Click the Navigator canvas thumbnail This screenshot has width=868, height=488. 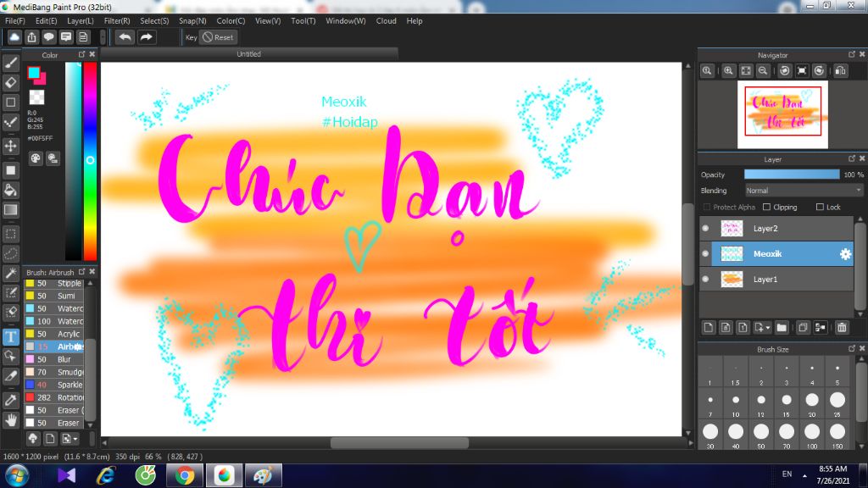782,114
